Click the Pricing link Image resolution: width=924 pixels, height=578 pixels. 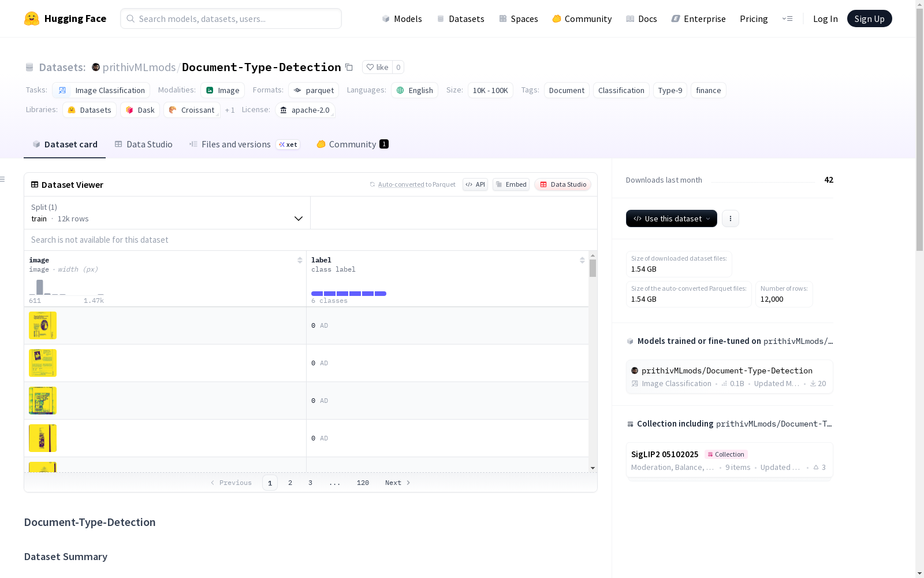[x=754, y=18]
